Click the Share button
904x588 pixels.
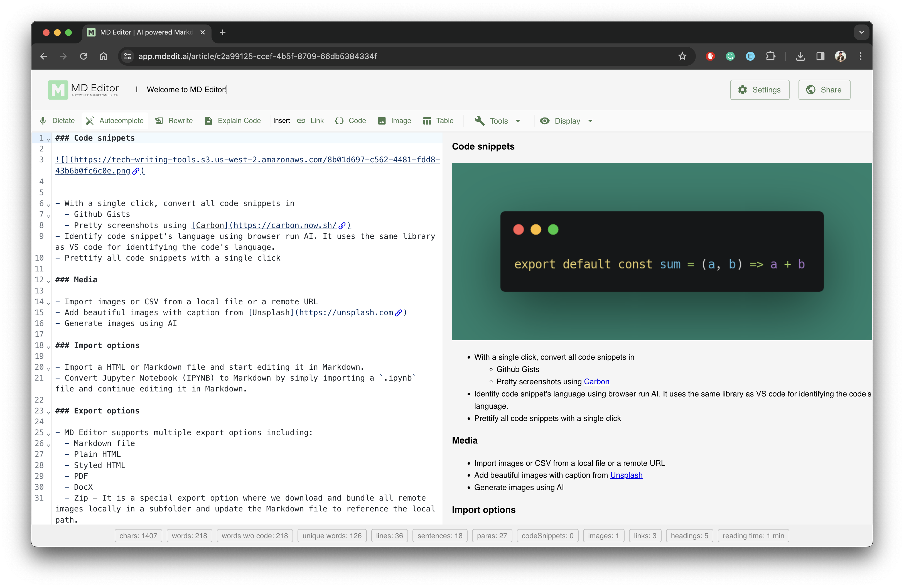(824, 90)
